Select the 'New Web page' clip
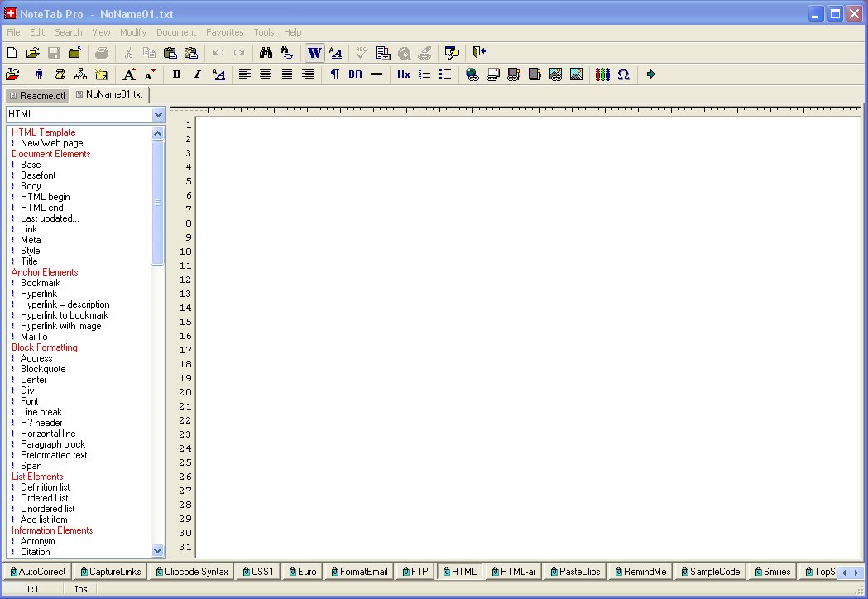This screenshot has height=599, width=868. pyautogui.click(x=51, y=143)
